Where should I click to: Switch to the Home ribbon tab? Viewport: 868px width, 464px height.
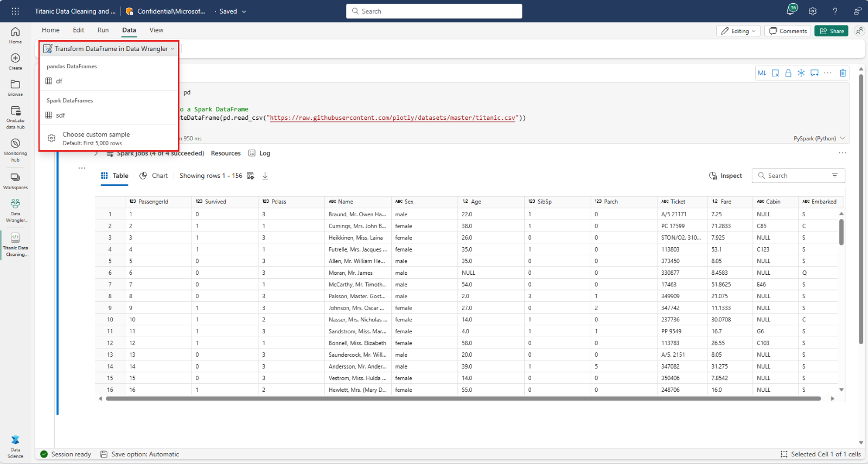point(50,30)
